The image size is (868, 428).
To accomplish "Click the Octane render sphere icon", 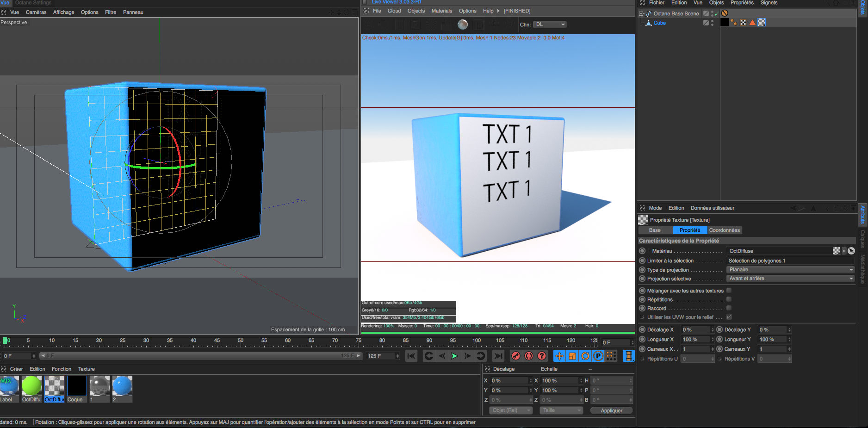I will 463,25.
